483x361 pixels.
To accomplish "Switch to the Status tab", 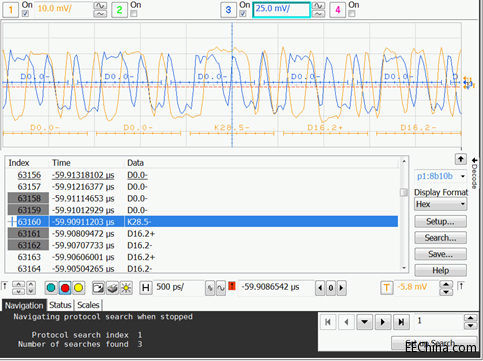I will click(60, 305).
